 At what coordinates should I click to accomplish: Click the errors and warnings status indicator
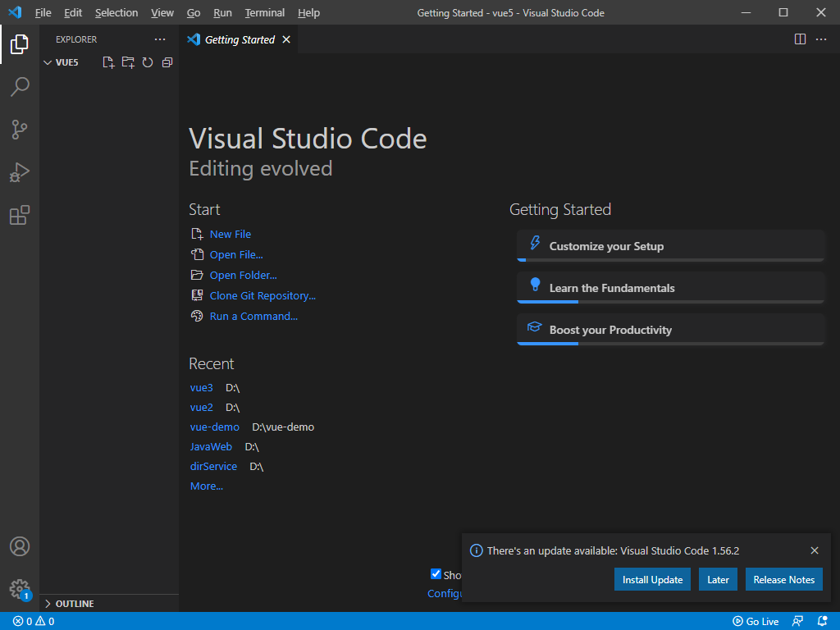pyautogui.click(x=34, y=622)
